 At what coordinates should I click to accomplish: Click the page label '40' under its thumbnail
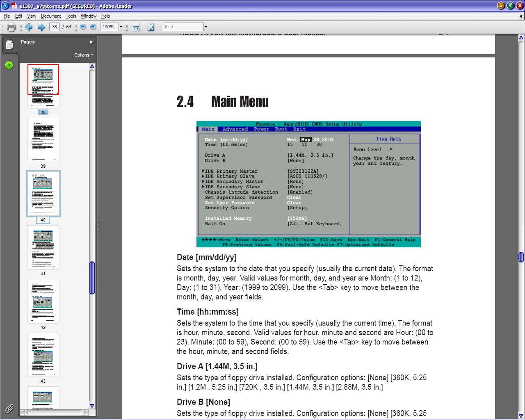[43, 220]
